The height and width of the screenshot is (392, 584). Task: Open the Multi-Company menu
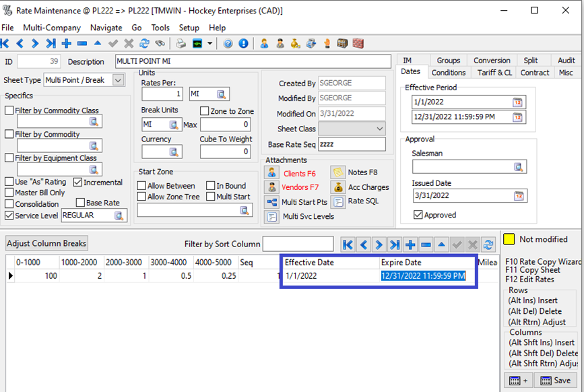click(52, 28)
